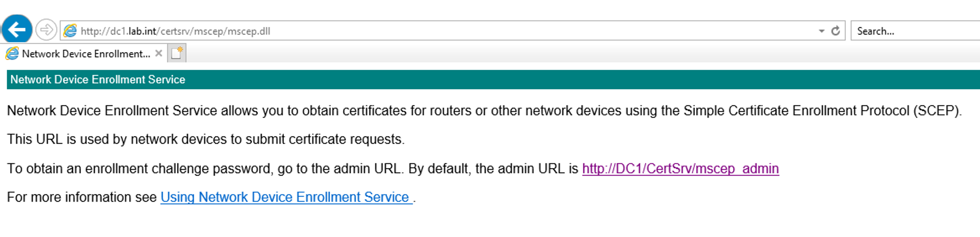Viewport: 980px width, 237px height.
Task: Click the Forward navigation arrow
Action: coord(46,30)
